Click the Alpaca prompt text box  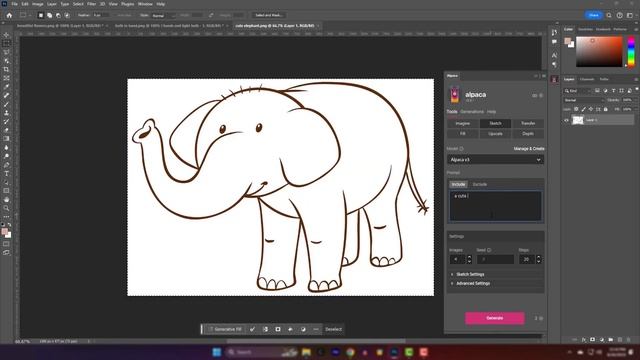click(x=496, y=206)
